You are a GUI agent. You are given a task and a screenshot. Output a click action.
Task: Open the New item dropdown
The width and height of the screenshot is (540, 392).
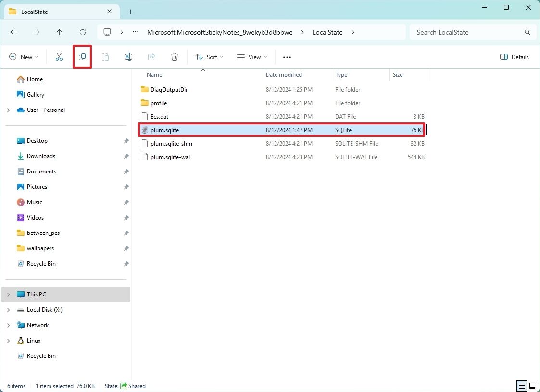tap(24, 57)
